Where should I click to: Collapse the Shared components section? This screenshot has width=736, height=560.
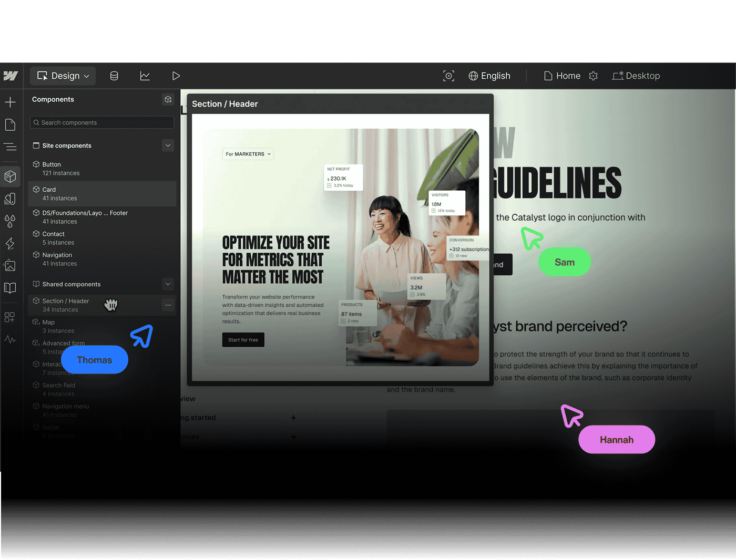tap(168, 284)
